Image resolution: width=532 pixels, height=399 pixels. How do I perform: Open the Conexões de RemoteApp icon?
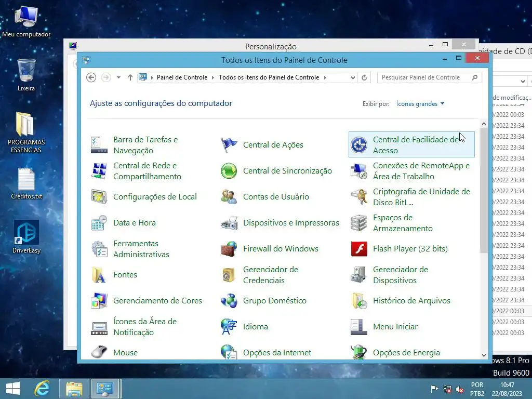(359, 170)
